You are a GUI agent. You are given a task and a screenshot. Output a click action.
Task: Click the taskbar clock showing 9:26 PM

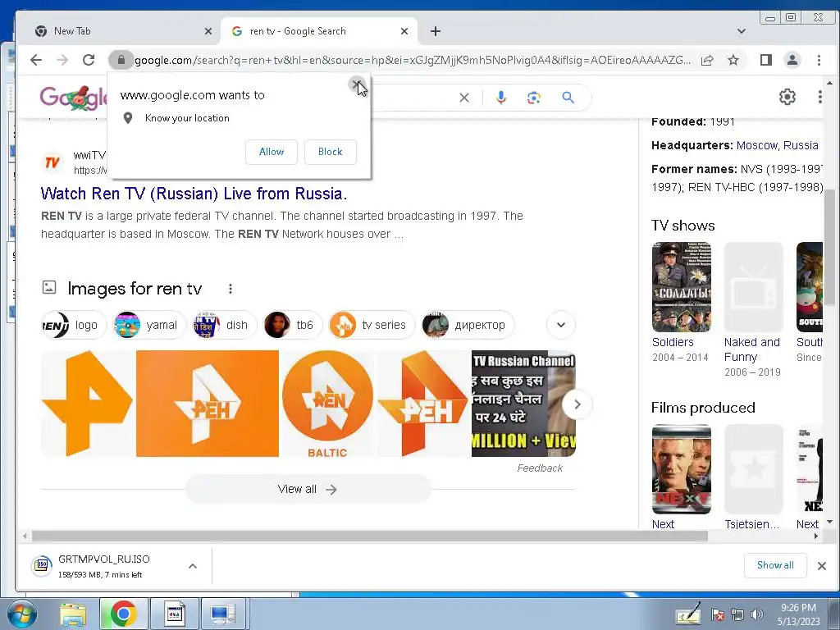pyautogui.click(x=798, y=614)
